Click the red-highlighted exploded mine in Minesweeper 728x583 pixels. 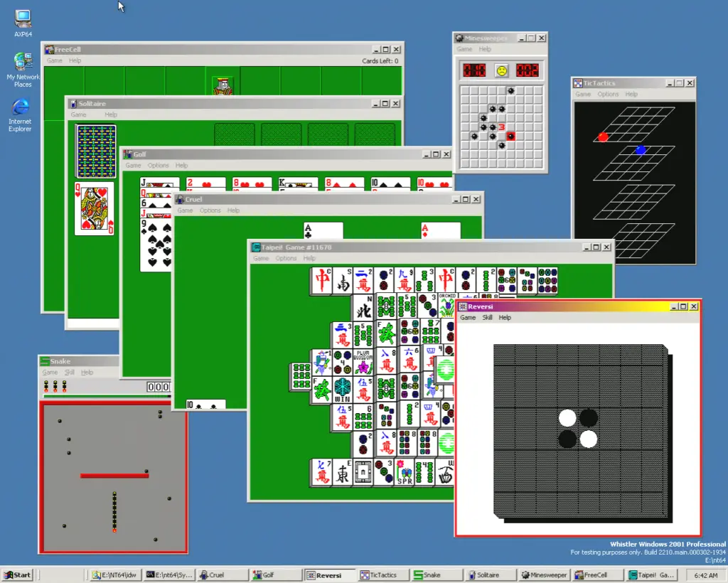tap(510, 136)
